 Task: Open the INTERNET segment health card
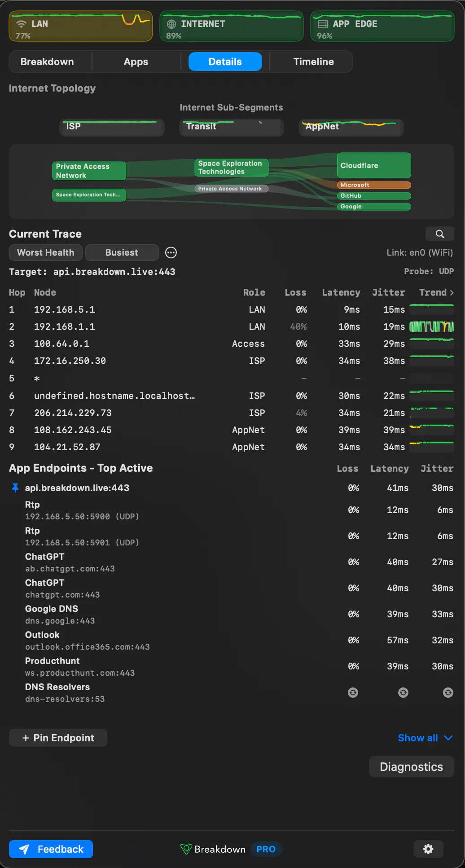pyautogui.click(x=232, y=27)
